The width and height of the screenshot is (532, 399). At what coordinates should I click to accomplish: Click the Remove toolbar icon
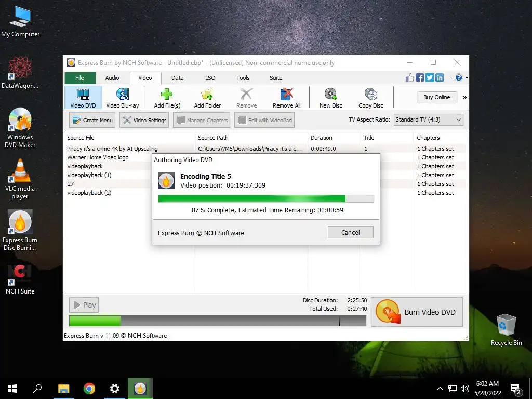pyautogui.click(x=246, y=95)
